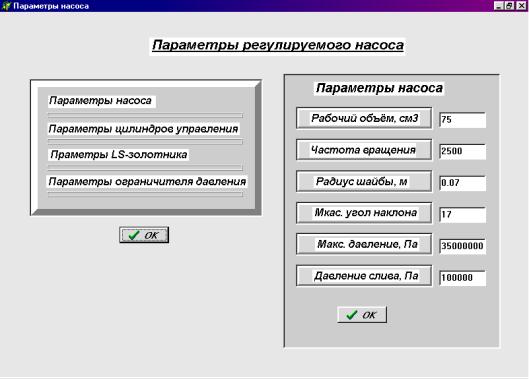Focus the swash radius field showing 0.07
The width and height of the screenshot is (529, 379).
pyautogui.click(x=463, y=183)
